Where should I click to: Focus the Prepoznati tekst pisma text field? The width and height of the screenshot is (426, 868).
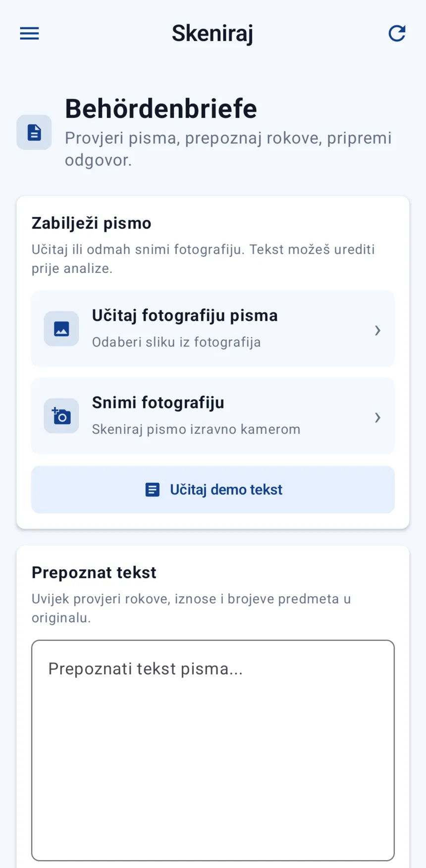(213, 751)
